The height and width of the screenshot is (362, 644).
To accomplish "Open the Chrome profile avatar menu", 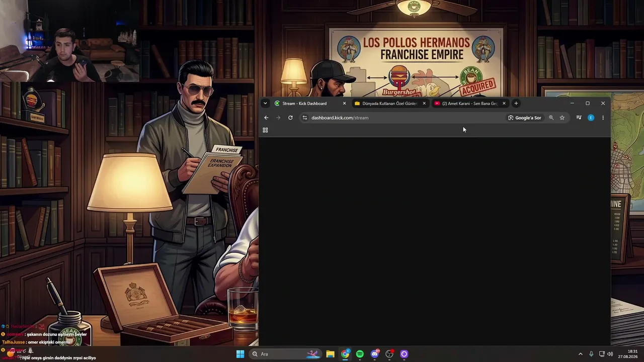I will tap(591, 118).
